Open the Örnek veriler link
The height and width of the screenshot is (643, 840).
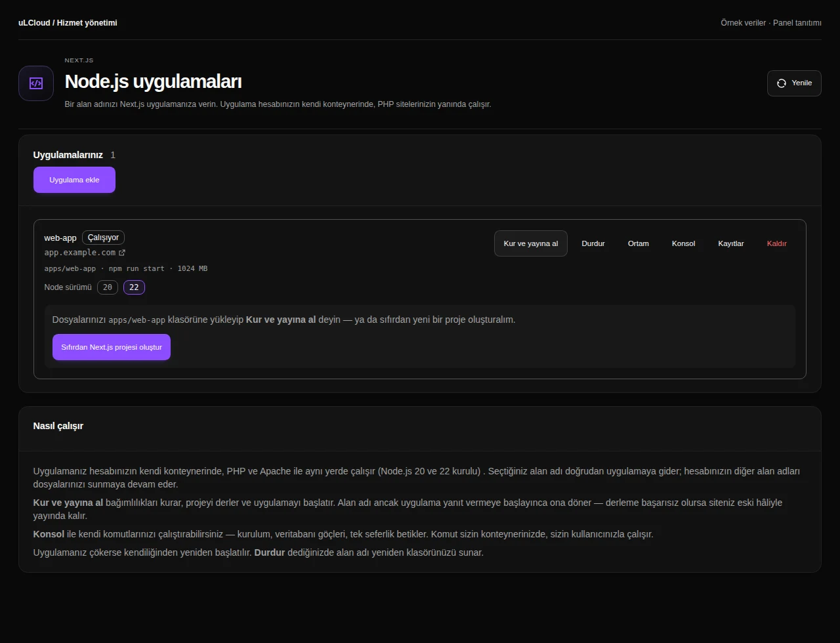pos(743,23)
